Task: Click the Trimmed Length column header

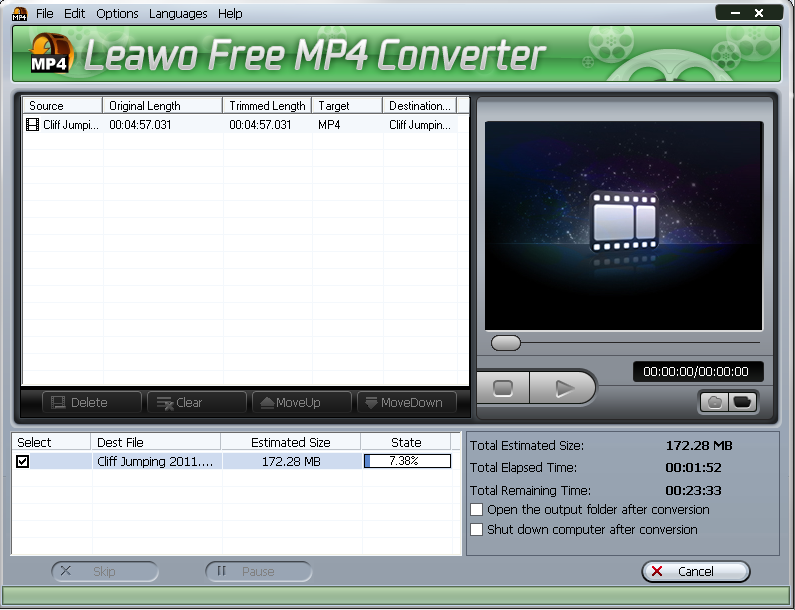Action: (267, 105)
